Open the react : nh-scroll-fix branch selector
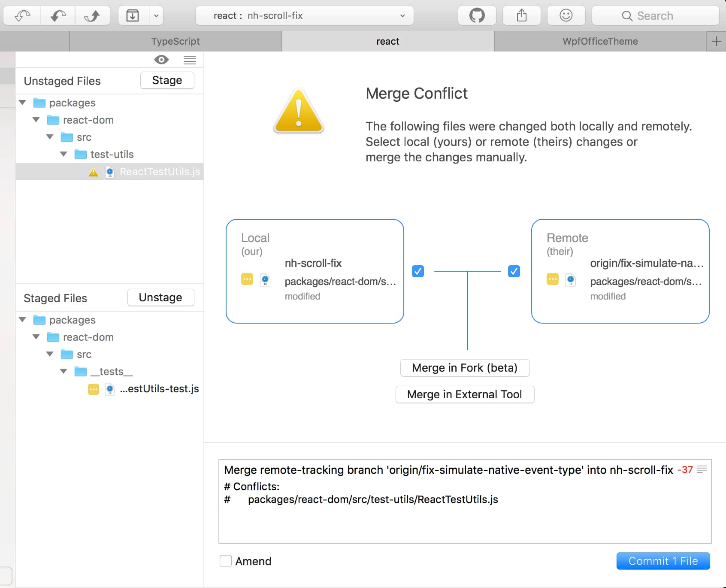Screen dimensions: 726x588 [x=305, y=16]
